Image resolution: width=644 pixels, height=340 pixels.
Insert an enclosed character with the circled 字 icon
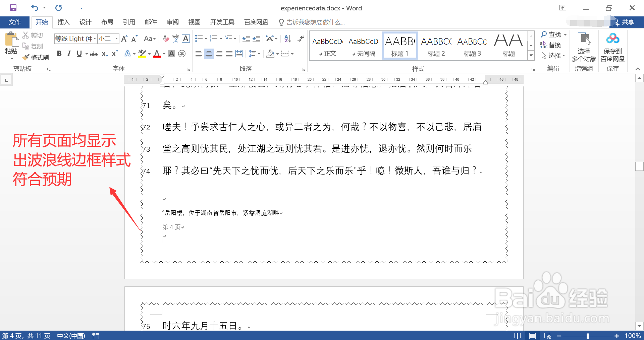coord(182,54)
